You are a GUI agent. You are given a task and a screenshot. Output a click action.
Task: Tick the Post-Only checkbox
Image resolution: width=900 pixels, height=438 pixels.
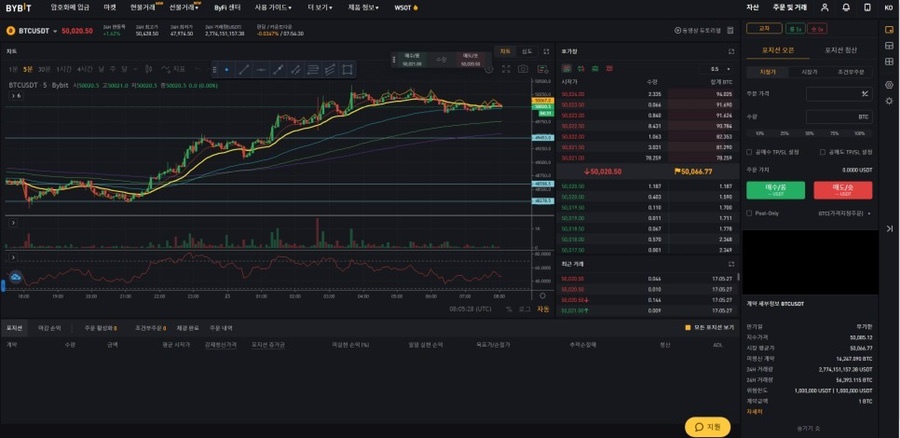pos(749,213)
